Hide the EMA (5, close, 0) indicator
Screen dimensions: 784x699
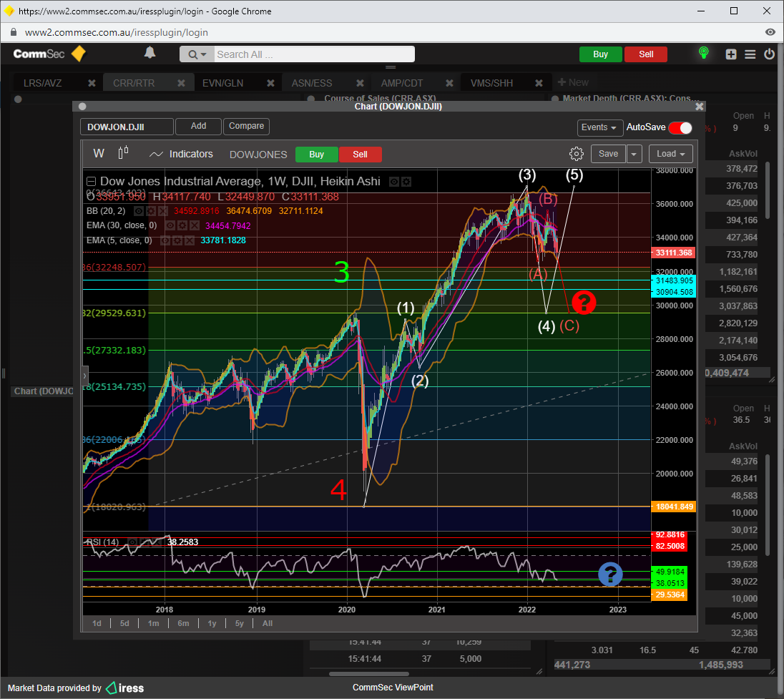(165, 241)
